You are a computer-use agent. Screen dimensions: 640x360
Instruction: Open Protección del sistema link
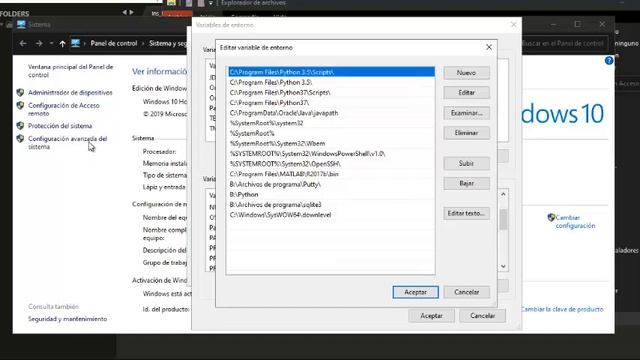[60, 126]
